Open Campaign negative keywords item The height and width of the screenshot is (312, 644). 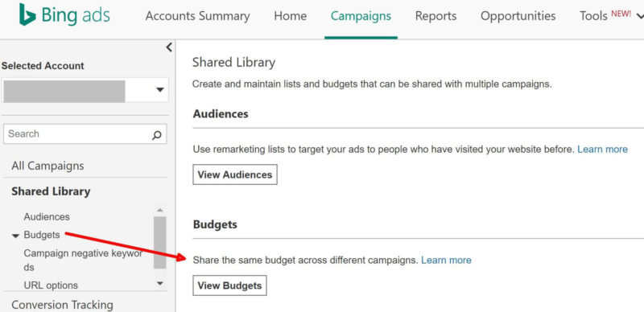coord(84,260)
